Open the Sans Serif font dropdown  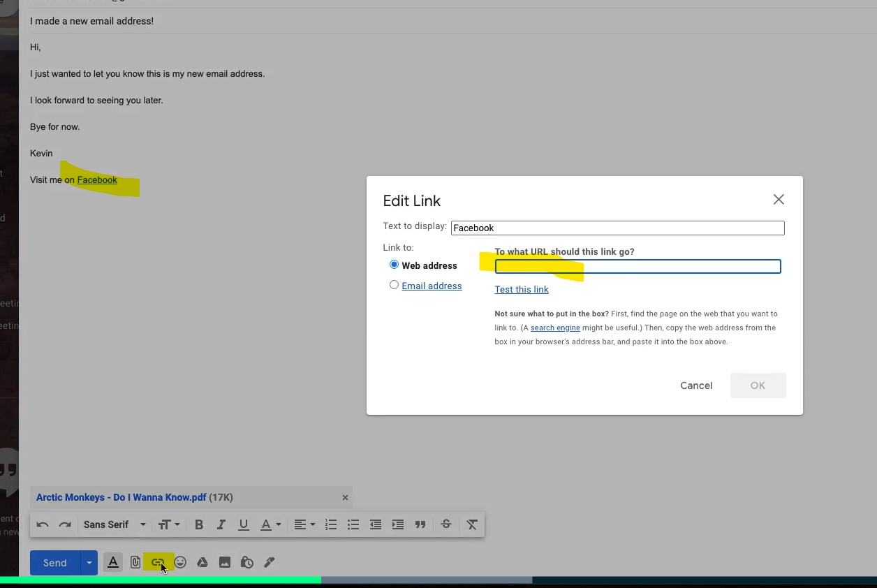tap(115, 524)
